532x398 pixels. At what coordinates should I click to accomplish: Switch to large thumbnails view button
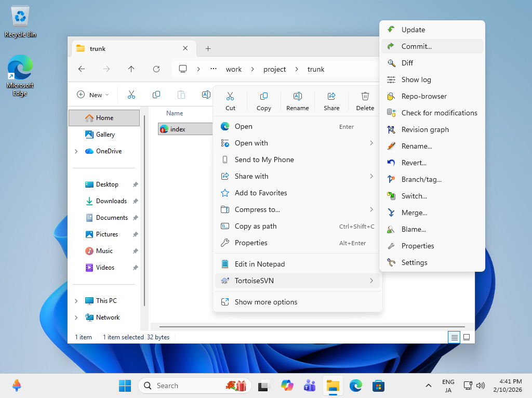[x=467, y=337]
